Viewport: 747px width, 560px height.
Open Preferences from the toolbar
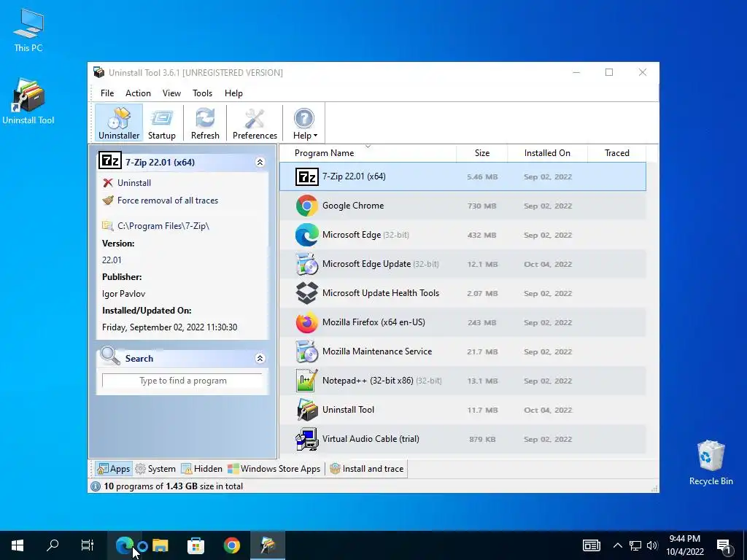tap(255, 122)
